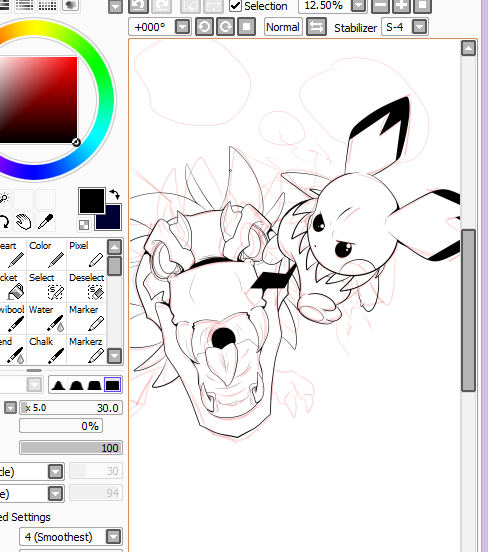Screen dimensions: 488x552
Task: Toggle the swatches grid panel icon
Action: coord(47,5)
